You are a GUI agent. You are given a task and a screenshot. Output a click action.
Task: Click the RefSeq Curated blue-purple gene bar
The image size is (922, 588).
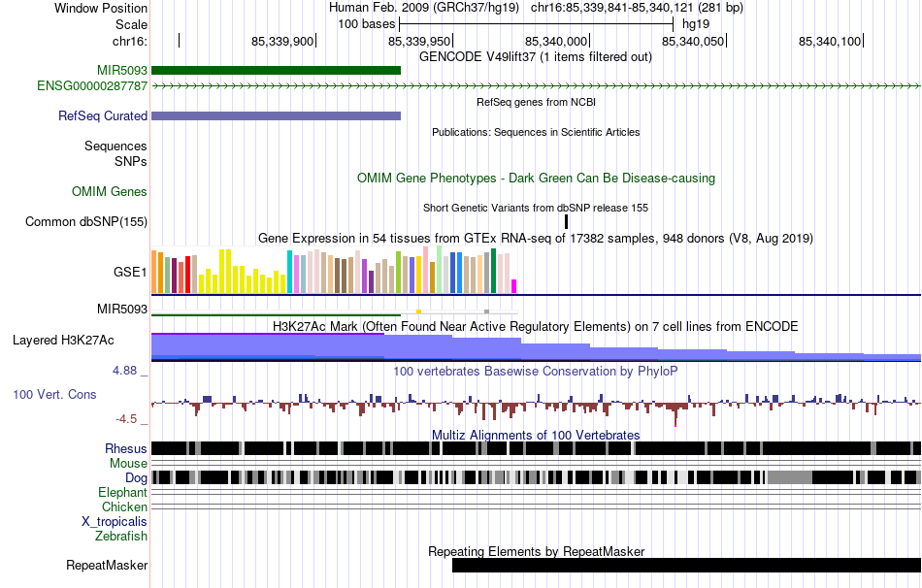(x=276, y=115)
